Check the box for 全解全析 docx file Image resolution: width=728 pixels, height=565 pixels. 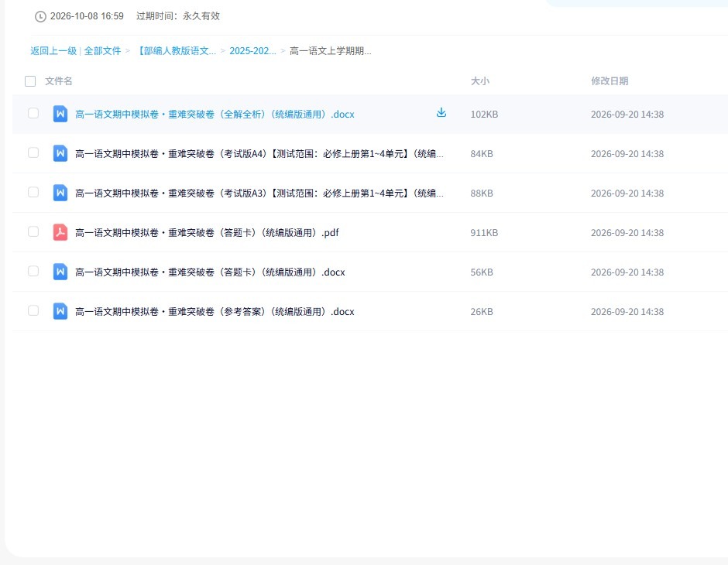tap(33, 113)
